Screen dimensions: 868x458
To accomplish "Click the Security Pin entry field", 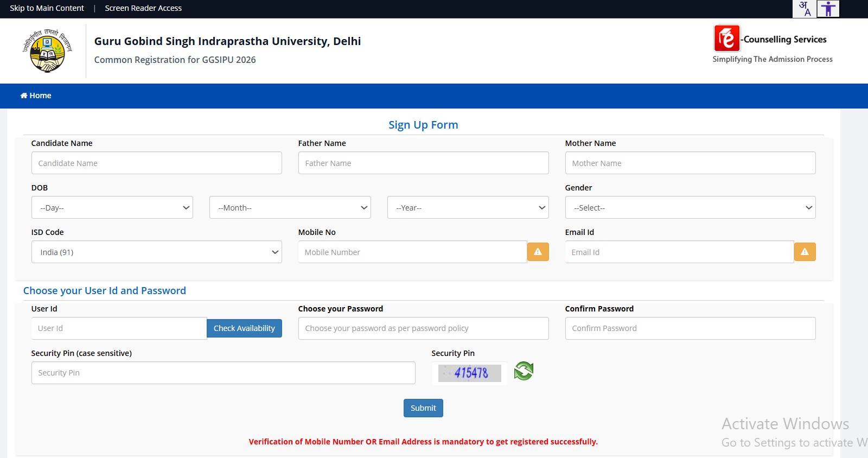I will click(x=224, y=373).
